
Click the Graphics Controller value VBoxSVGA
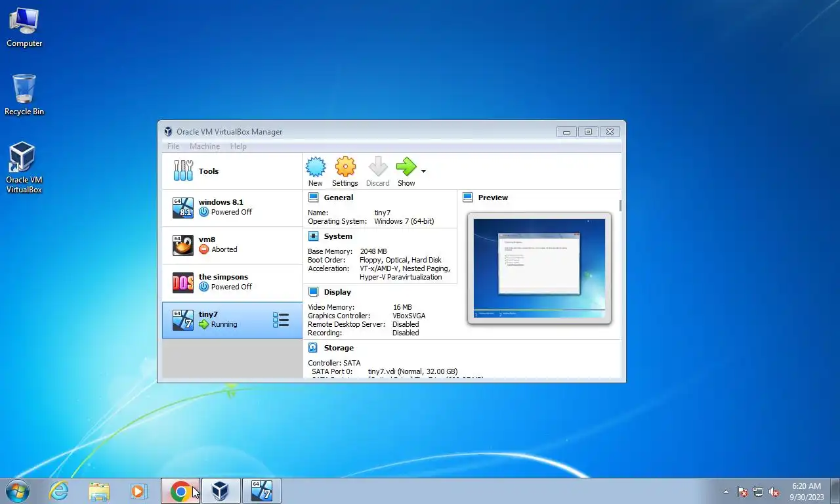[x=409, y=316]
